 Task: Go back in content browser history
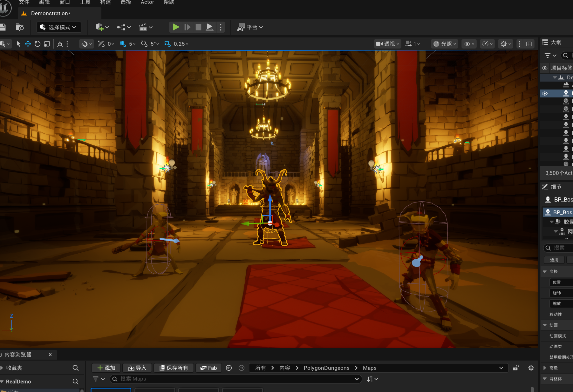click(229, 368)
